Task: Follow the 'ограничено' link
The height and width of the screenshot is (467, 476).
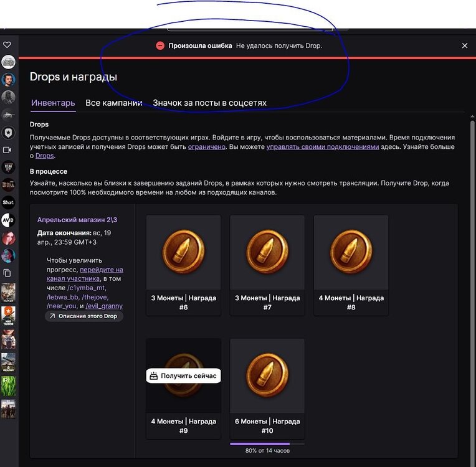Action: point(206,147)
